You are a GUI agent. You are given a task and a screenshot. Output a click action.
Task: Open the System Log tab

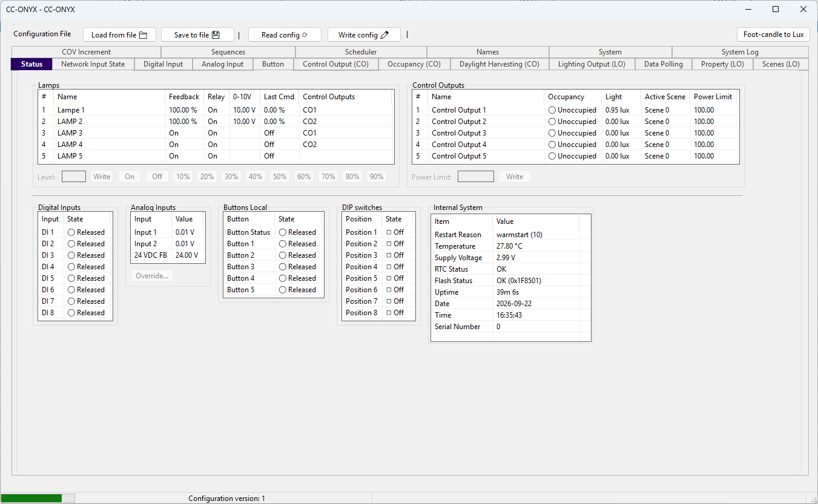[740, 52]
